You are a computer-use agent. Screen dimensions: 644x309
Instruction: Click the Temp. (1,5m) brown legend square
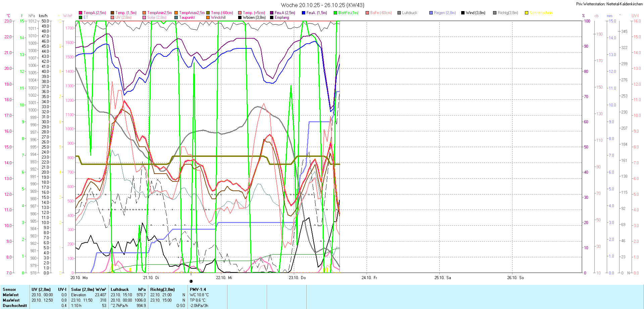click(112, 13)
